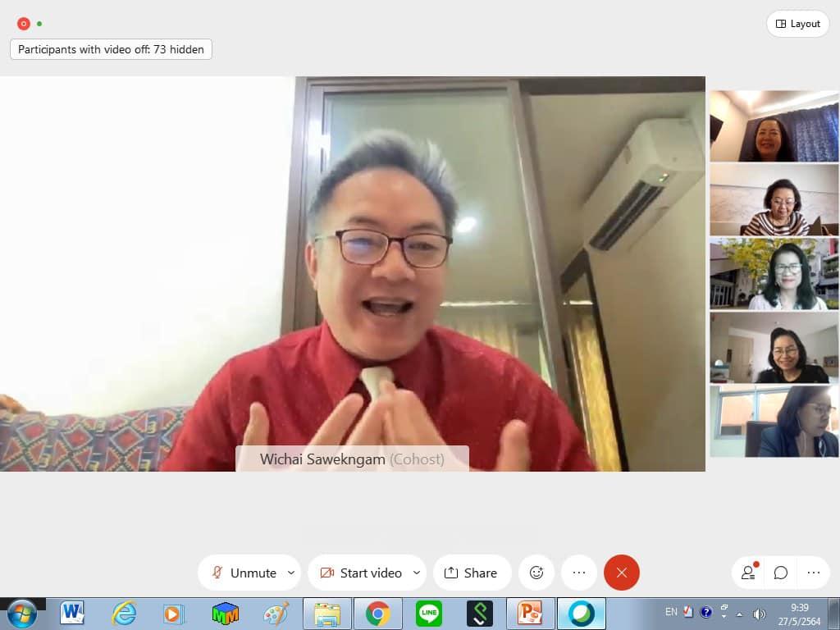
Task: Open more options in the meeting controls
Action: click(579, 573)
